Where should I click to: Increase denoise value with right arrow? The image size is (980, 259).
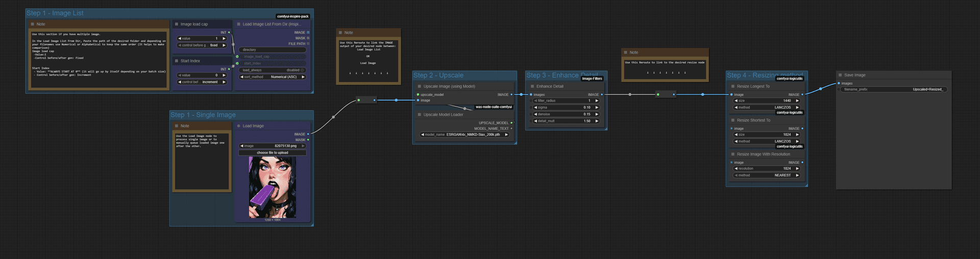pyautogui.click(x=597, y=114)
